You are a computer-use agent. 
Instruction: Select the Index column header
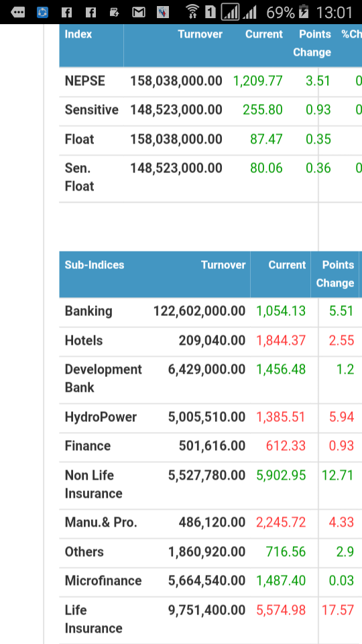[x=78, y=34]
